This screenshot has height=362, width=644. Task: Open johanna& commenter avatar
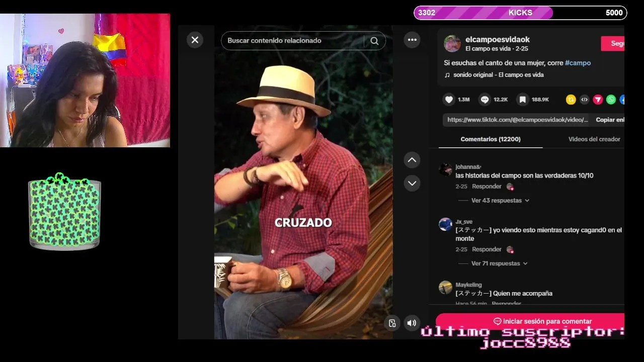coord(446,169)
